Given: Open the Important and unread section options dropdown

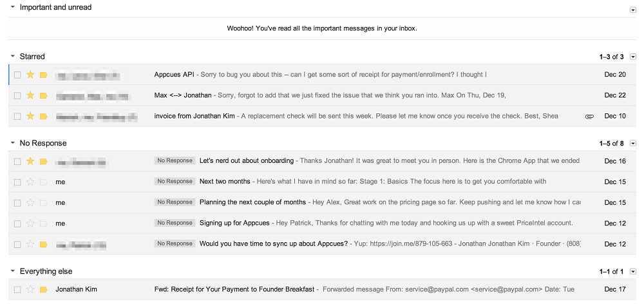Looking at the screenshot, I should click(633, 10).
